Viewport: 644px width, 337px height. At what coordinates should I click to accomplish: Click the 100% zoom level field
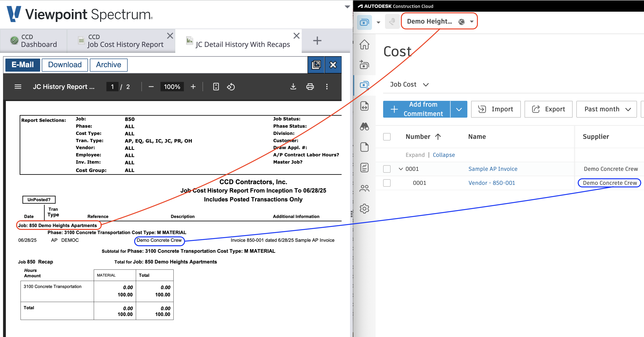172,87
